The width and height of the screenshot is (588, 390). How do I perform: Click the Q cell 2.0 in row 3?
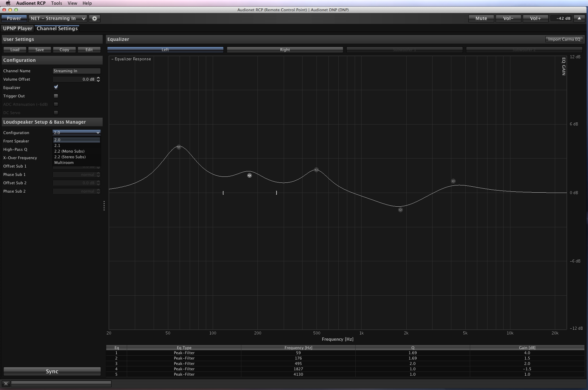[x=413, y=363]
